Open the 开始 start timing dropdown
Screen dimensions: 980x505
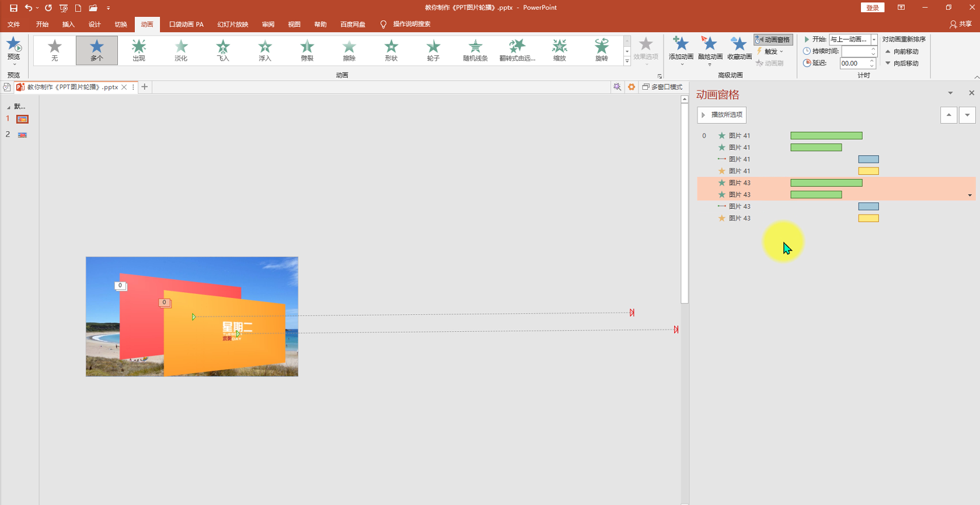coord(874,39)
